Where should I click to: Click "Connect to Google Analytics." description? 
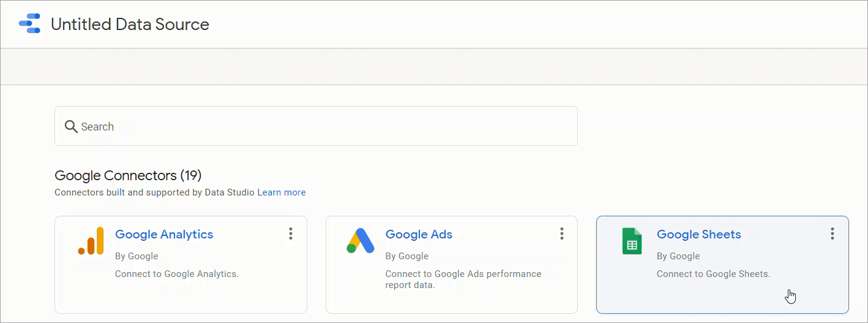pyautogui.click(x=177, y=274)
